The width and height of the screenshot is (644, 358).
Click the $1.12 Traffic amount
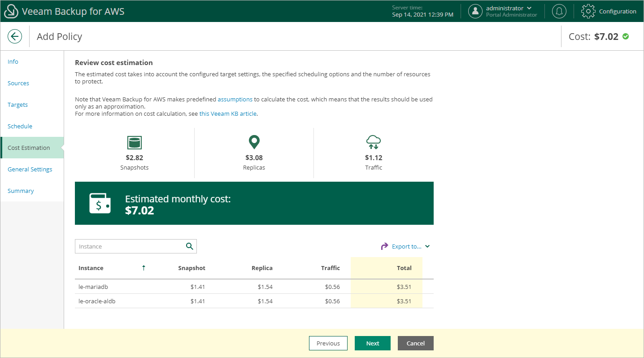point(374,157)
